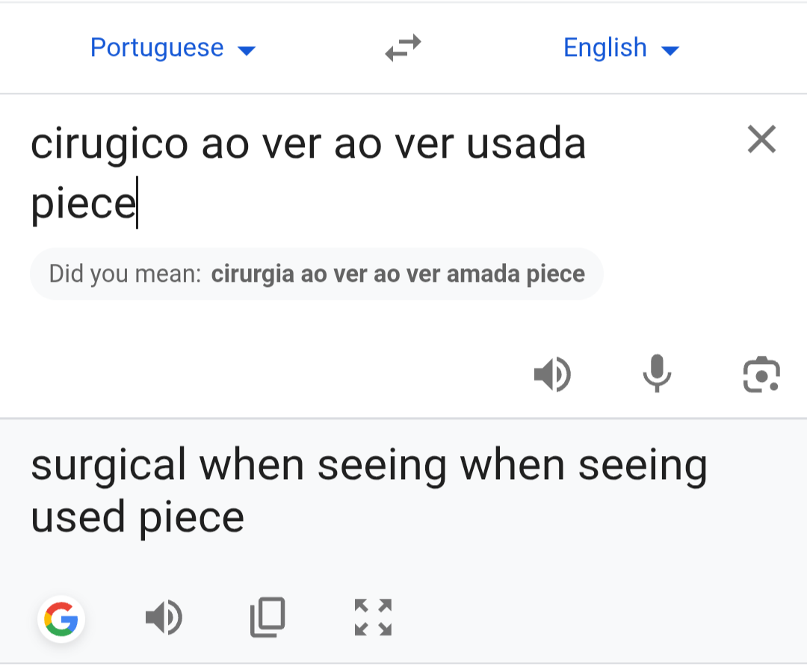Play audio of the English translation
The image size is (807, 672).
(164, 619)
